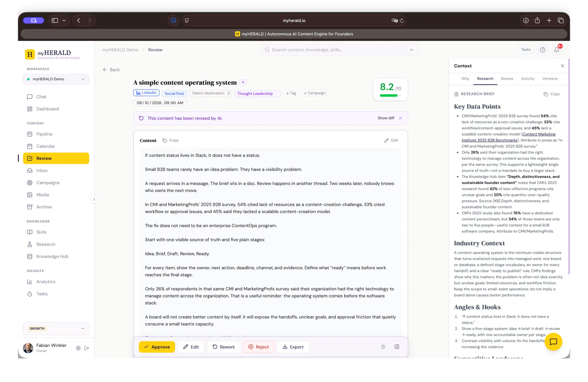
Task: Click Edit in the Content header
Action: [x=391, y=140]
